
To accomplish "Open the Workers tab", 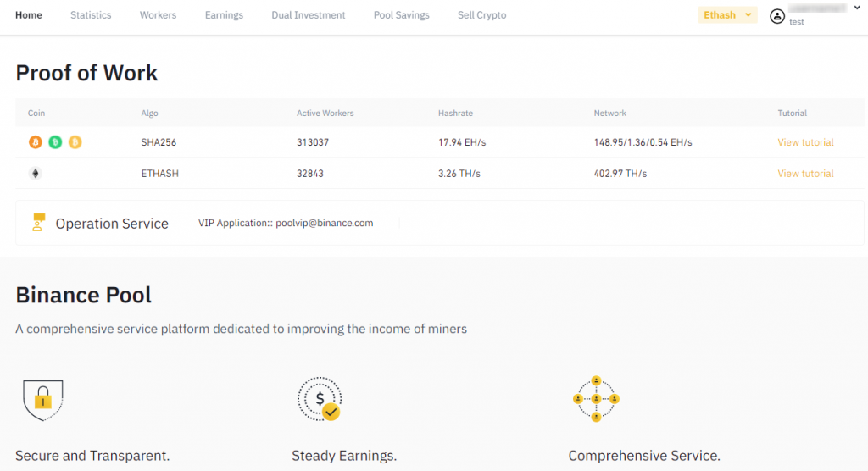I will click(158, 15).
